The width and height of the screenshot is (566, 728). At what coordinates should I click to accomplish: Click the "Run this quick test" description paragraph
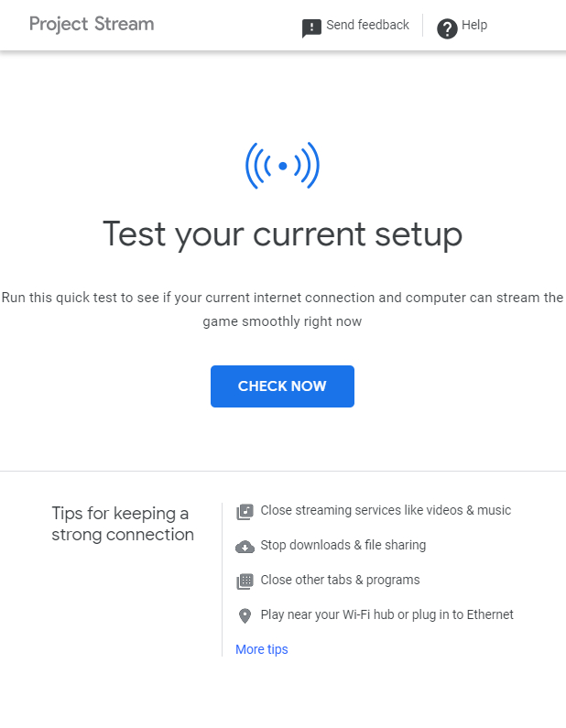[x=282, y=310]
